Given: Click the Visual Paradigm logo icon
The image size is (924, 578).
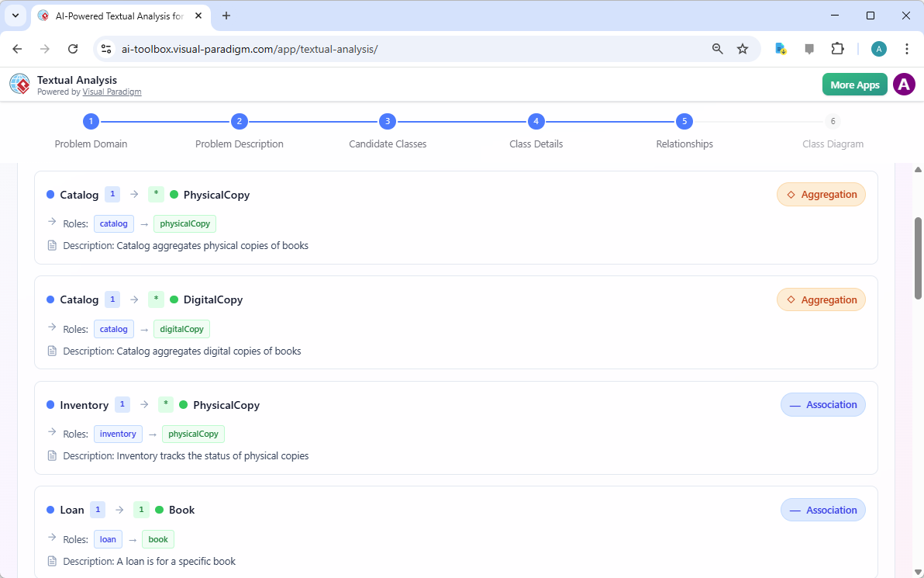Looking at the screenshot, I should tap(19, 84).
